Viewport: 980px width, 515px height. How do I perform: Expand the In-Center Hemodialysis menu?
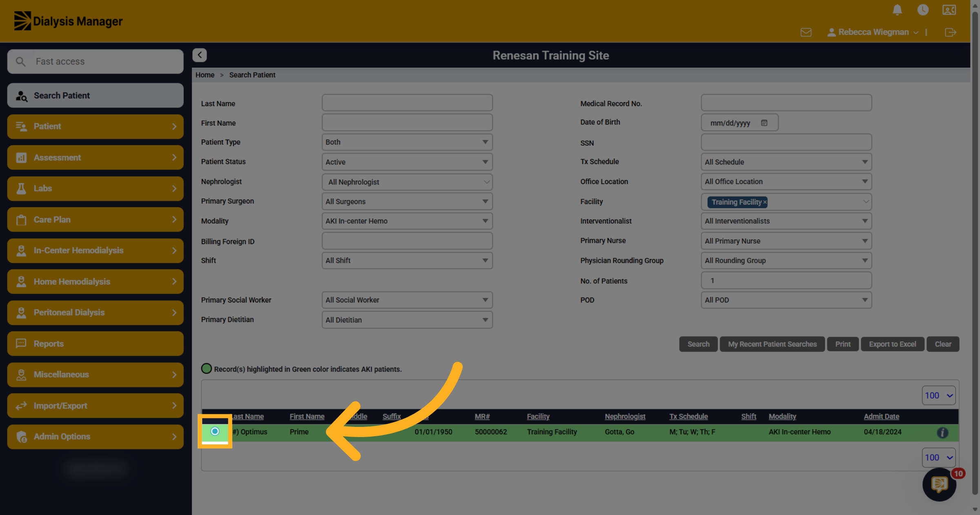coord(95,251)
